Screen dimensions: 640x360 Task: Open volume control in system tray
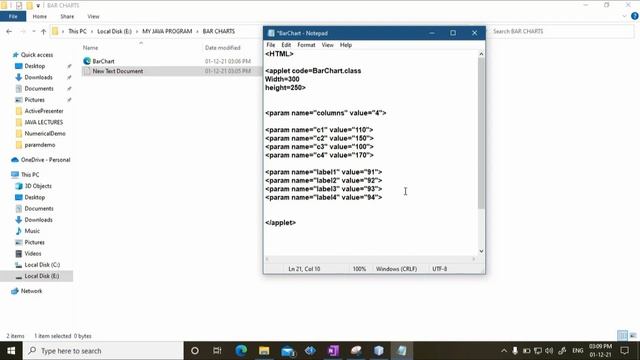[549, 351]
